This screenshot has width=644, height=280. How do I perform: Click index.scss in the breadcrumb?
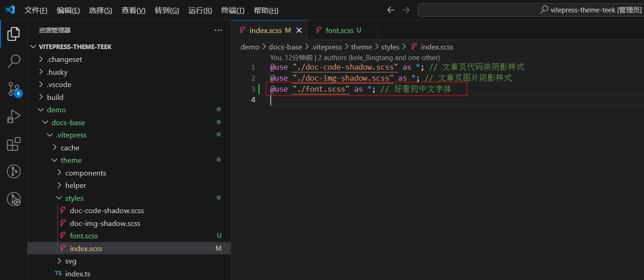tap(437, 47)
